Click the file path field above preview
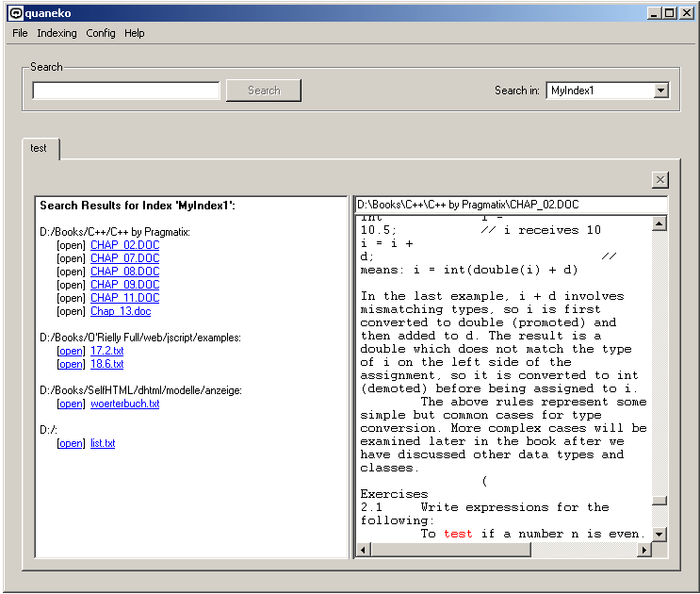700x594 pixels. [510, 205]
